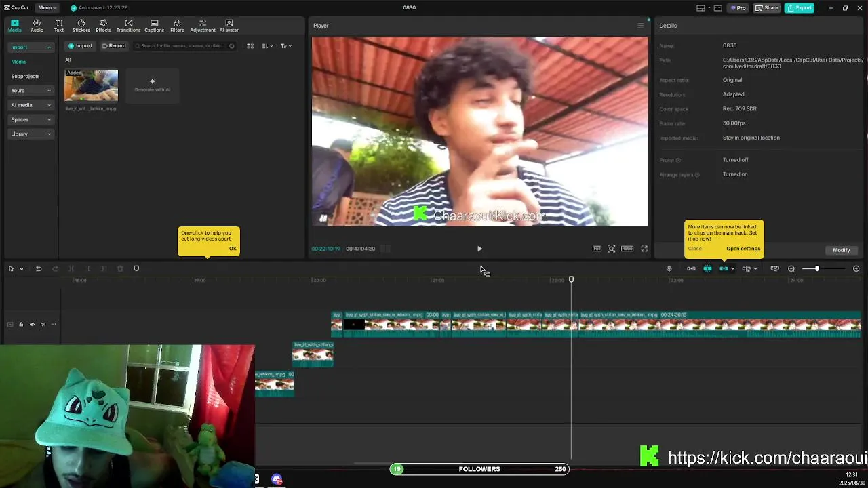Open the linkage dropdown arrow
This screenshot has width=868, height=488.
coord(732,269)
